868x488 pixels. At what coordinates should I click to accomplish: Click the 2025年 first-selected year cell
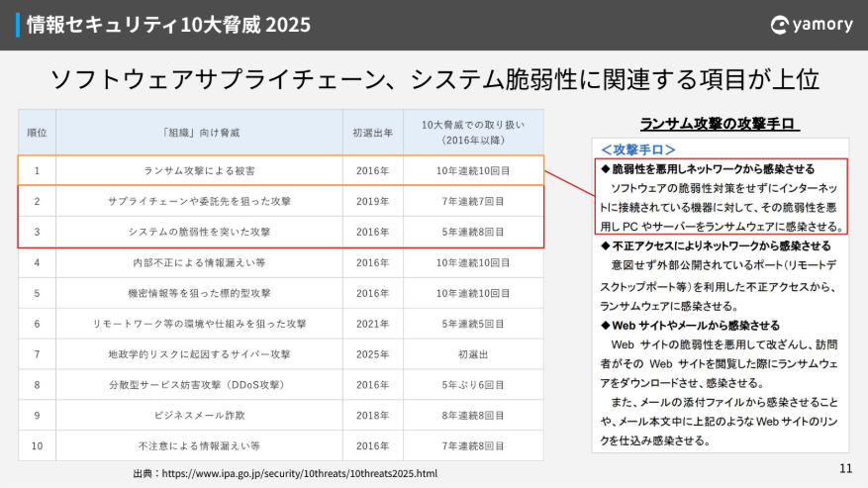(373, 353)
